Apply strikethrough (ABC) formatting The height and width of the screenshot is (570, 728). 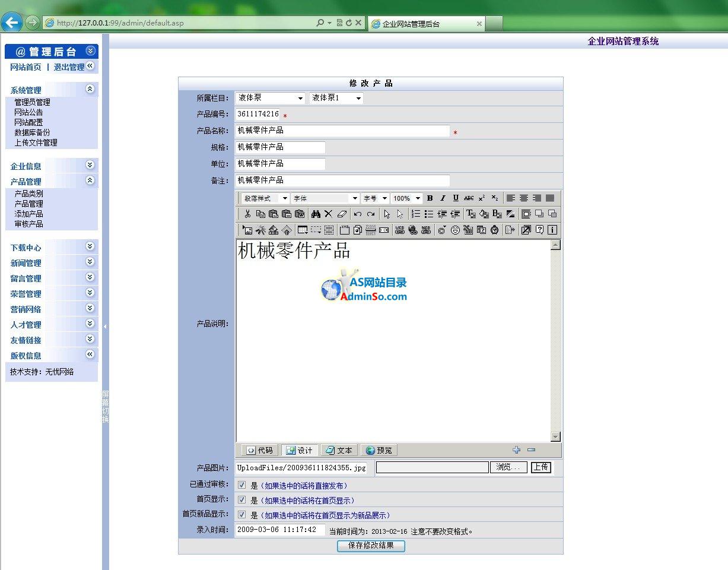point(469,198)
